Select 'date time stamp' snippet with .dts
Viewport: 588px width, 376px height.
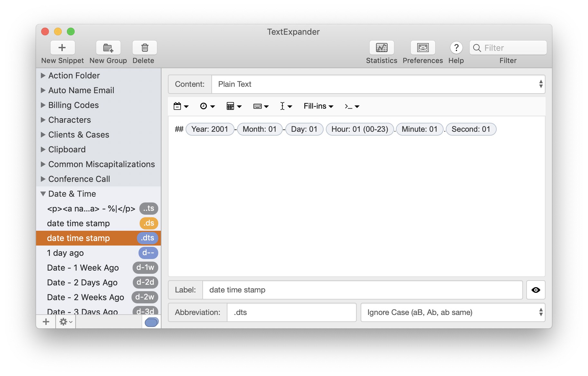(98, 238)
